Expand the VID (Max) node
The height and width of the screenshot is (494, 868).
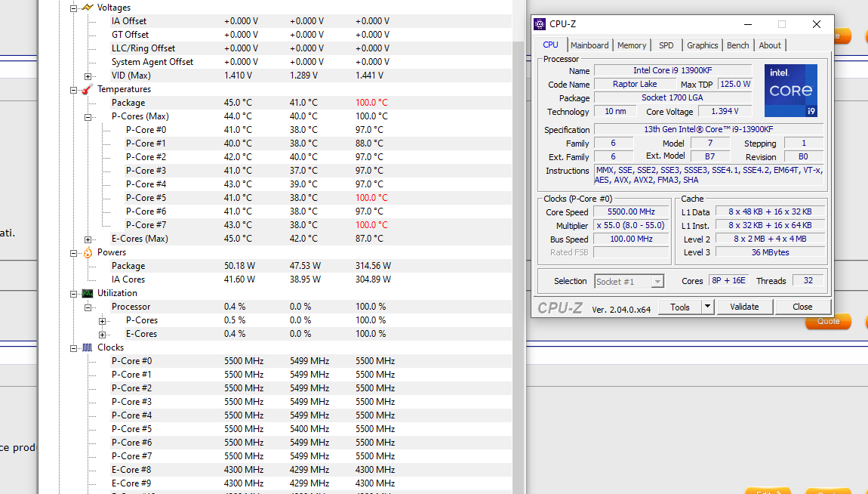[x=88, y=76]
